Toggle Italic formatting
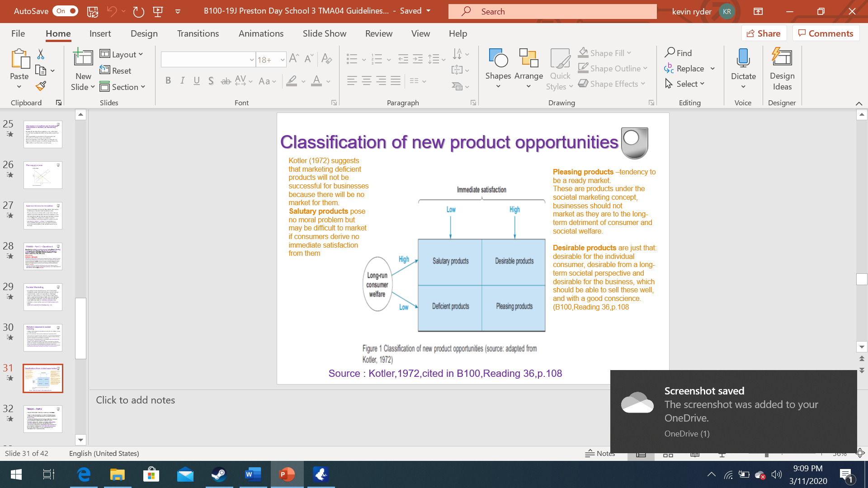Screen dimensions: 868x488 183,81
